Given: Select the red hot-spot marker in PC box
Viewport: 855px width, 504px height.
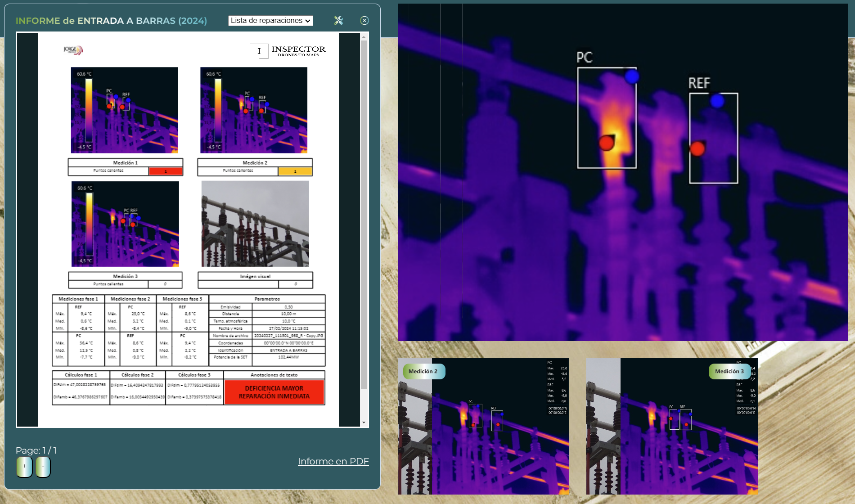Looking at the screenshot, I should pyautogui.click(x=607, y=143).
